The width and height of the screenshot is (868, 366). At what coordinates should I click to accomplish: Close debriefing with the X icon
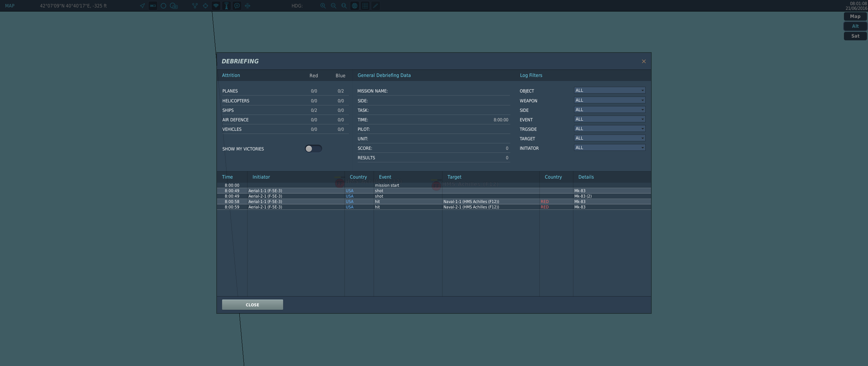click(644, 61)
